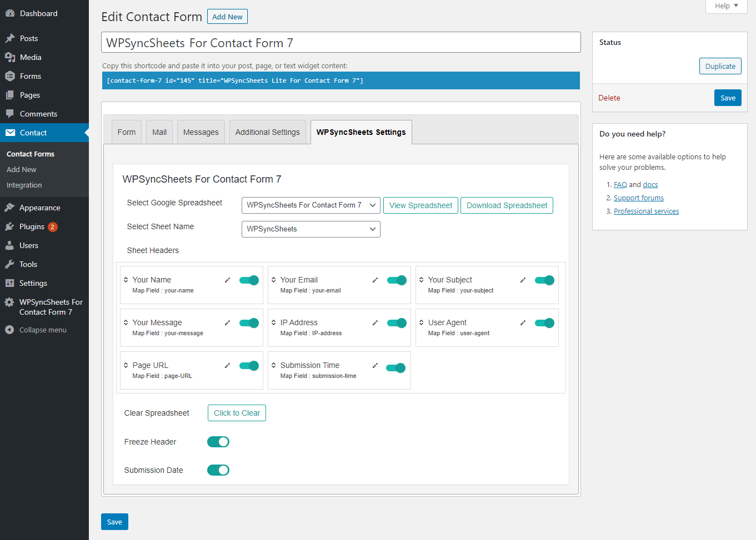Image resolution: width=756 pixels, height=540 pixels.
Task: Click the Settings icon in sidebar
Action: (x=9, y=283)
